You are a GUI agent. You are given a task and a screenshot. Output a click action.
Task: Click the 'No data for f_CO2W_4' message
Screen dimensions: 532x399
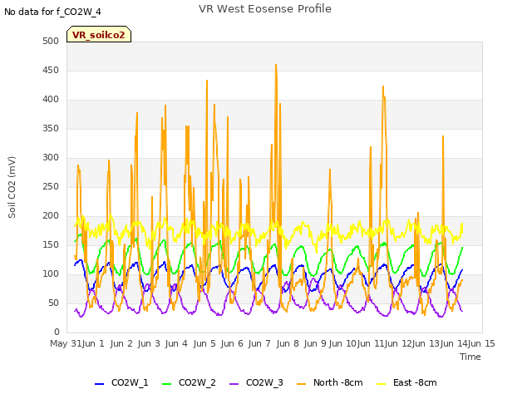coord(52,12)
